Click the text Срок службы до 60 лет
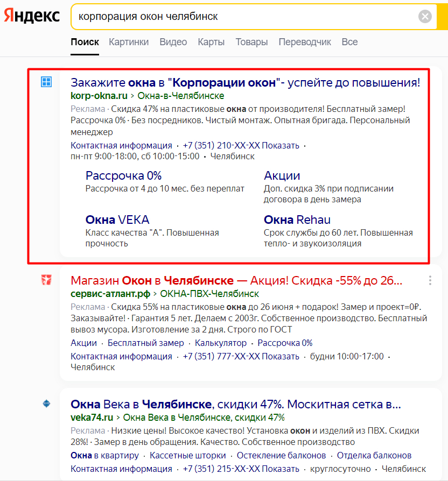This screenshot has height=481, width=448. tap(311, 233)
